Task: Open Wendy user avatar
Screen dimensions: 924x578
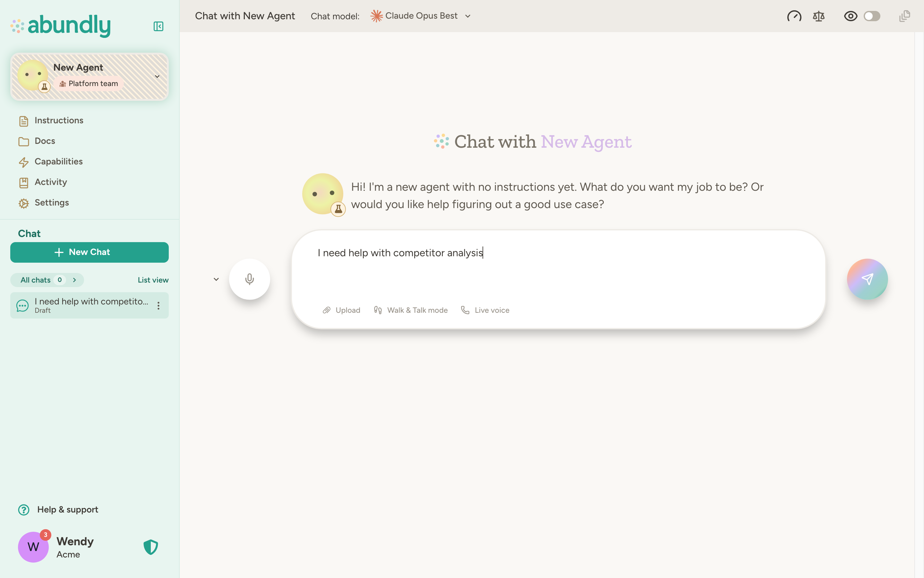Action: point(33,547)
